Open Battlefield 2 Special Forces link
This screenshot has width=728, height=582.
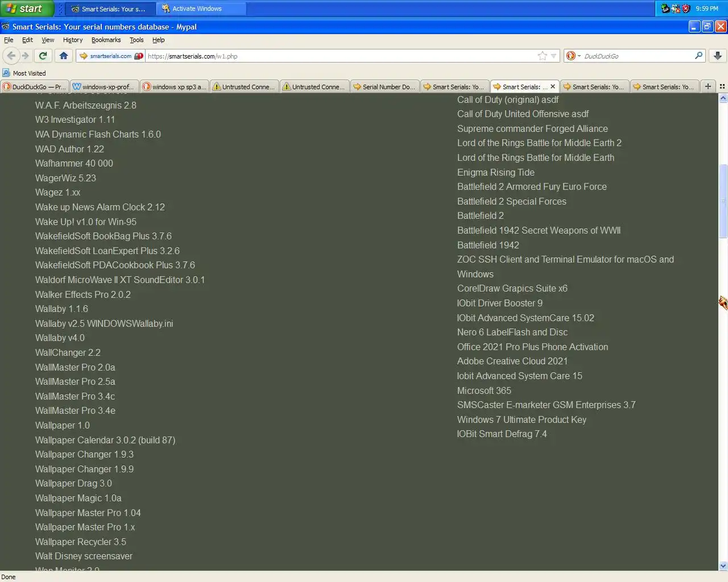512,201
